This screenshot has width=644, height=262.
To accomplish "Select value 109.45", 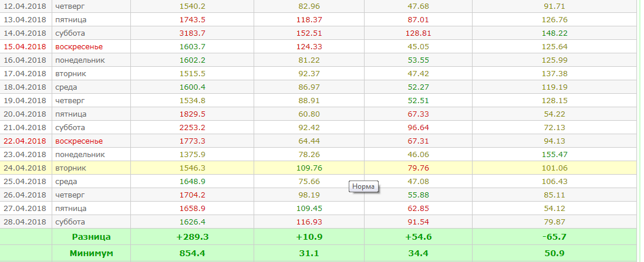I will point(309,208).
